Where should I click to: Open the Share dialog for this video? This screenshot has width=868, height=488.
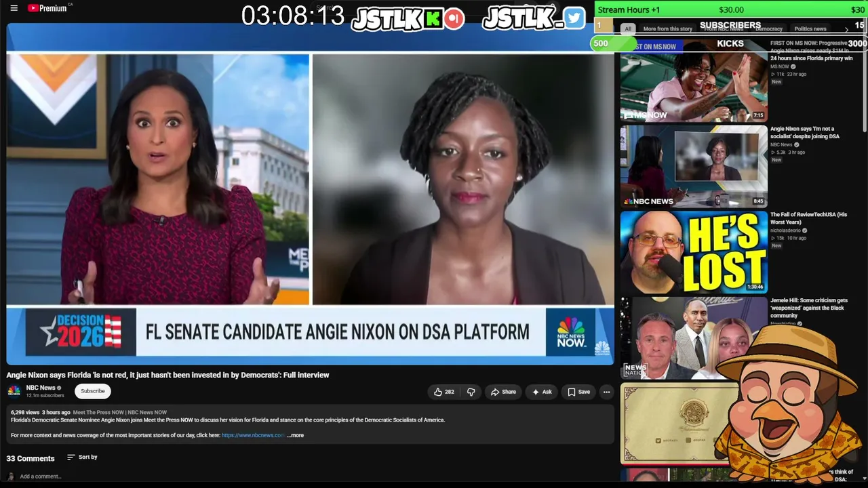pos(503,392)
